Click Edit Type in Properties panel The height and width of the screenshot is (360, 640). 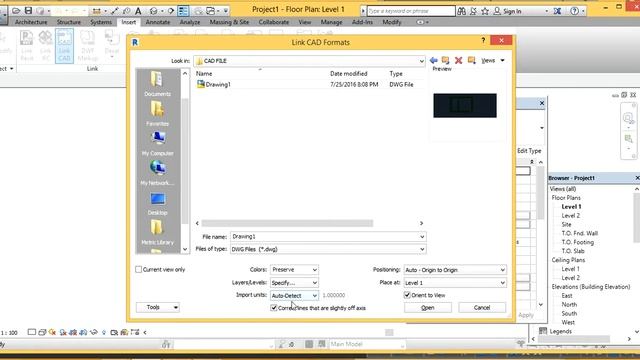(529, 151)
